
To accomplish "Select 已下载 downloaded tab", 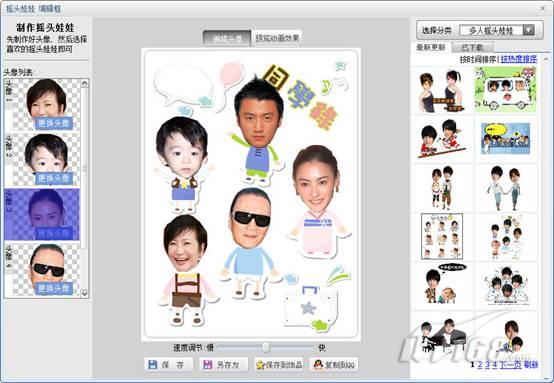I will (472, 47).
